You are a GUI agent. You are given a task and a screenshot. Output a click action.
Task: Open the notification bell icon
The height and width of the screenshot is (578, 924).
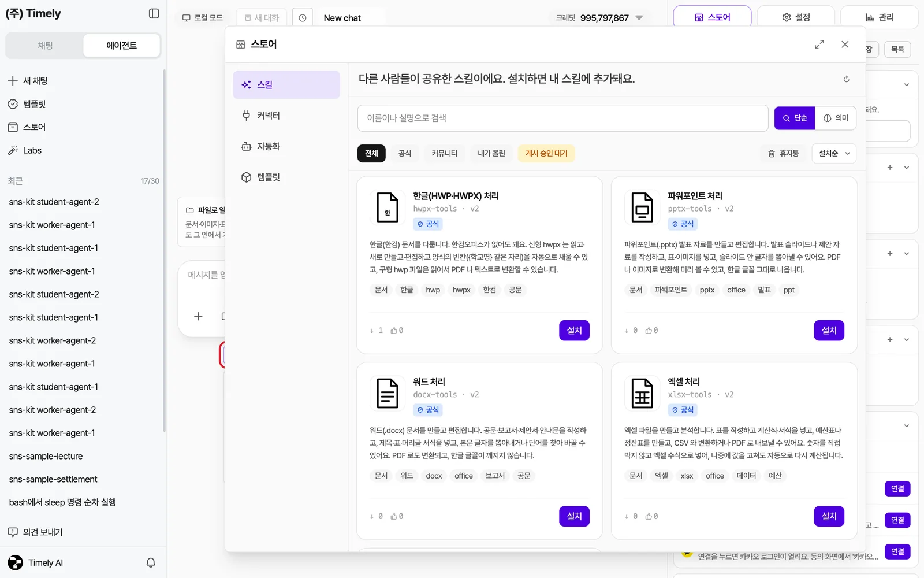point(151,562)
